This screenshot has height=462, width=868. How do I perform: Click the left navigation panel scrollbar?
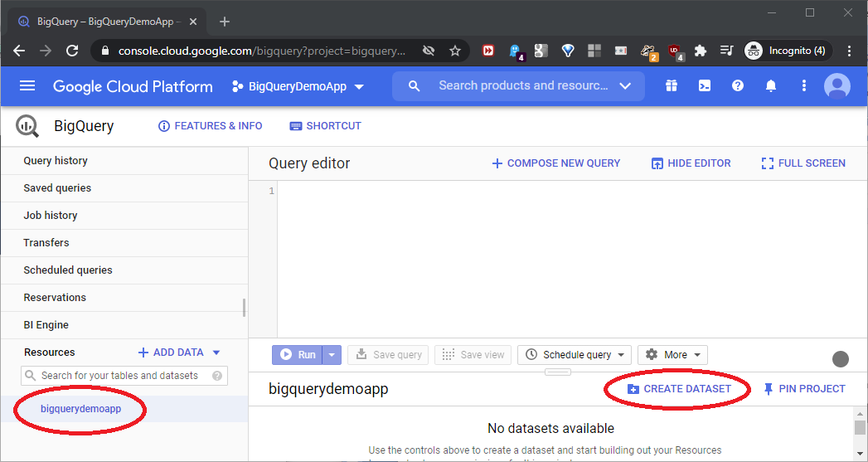click(244, 308)
